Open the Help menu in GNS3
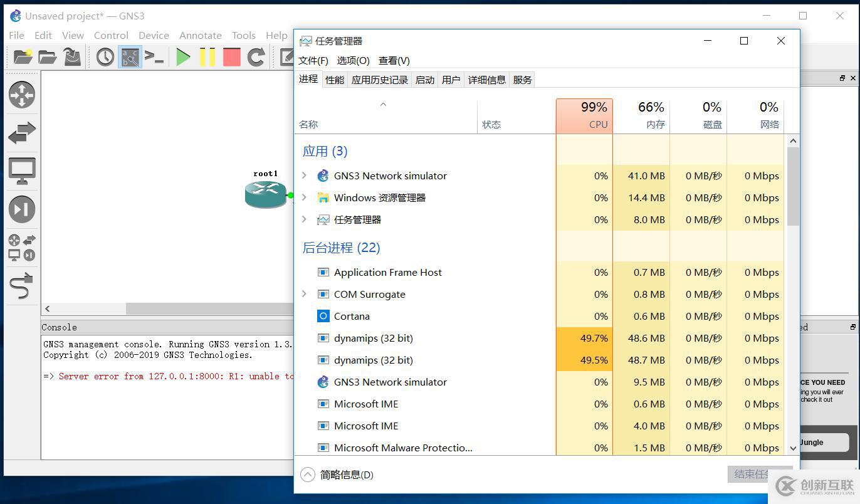The height and width of the screenshot is (504, 860). (x=276, y=35)
